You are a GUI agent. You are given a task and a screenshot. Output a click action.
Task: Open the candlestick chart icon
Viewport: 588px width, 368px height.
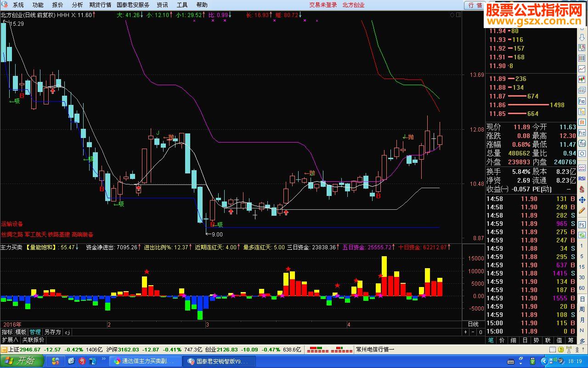(x=582, y=79)
